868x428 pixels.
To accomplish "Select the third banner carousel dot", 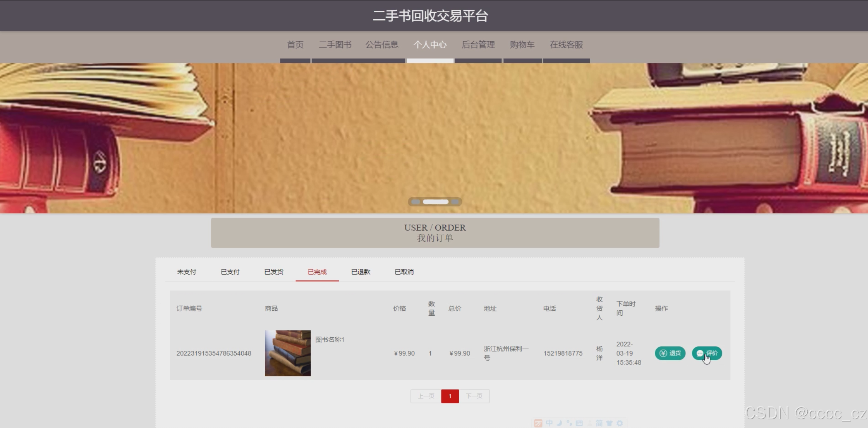I will tap(455, 202).
